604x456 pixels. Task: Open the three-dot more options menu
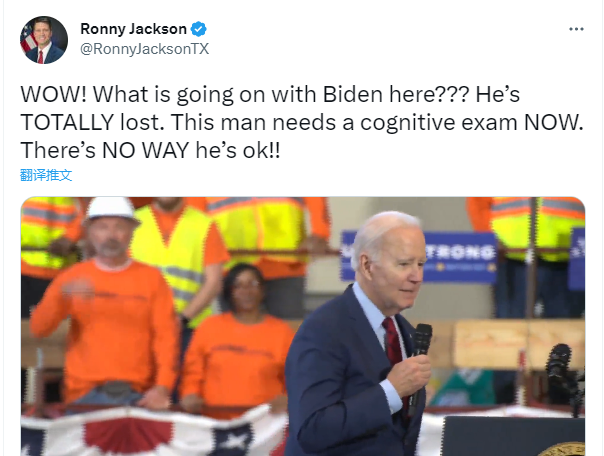click(576, 29)
